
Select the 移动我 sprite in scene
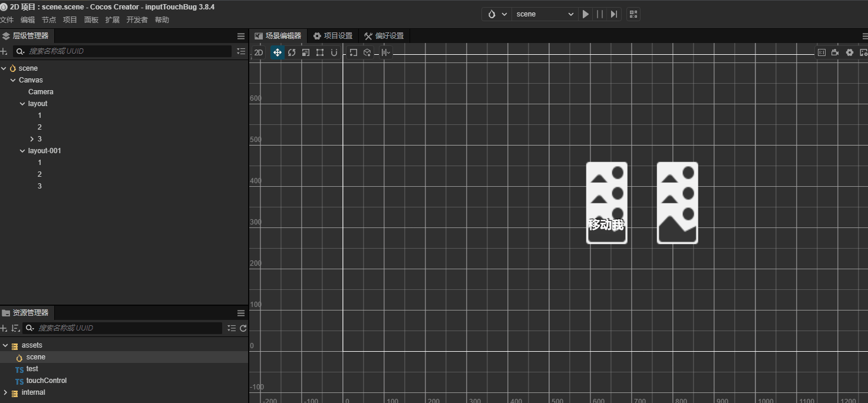[606, 224]
